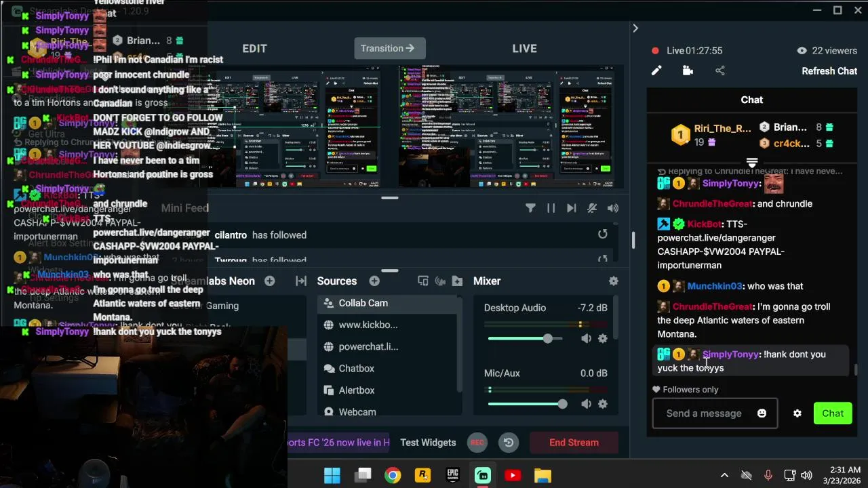
Task: Mute Mic/Aux audio
Action: tap(586, 404)
